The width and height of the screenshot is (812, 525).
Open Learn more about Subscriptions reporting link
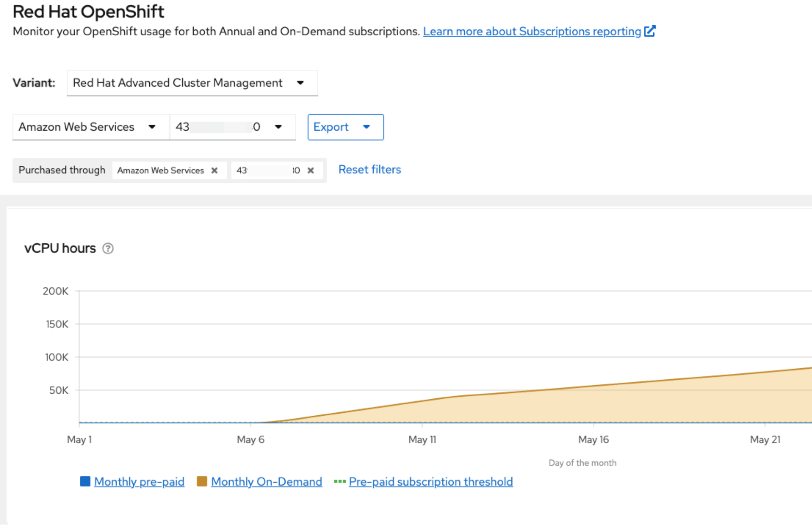tap(532, 31)
